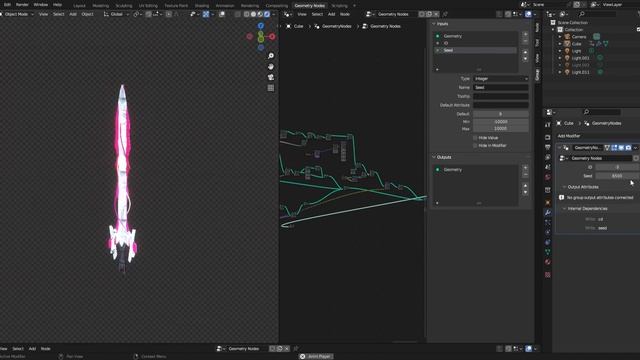Open the Texture properties checker tab icon
Image resolution: width=640 pixels, height=360 pixels.
[x=548, y=275]
